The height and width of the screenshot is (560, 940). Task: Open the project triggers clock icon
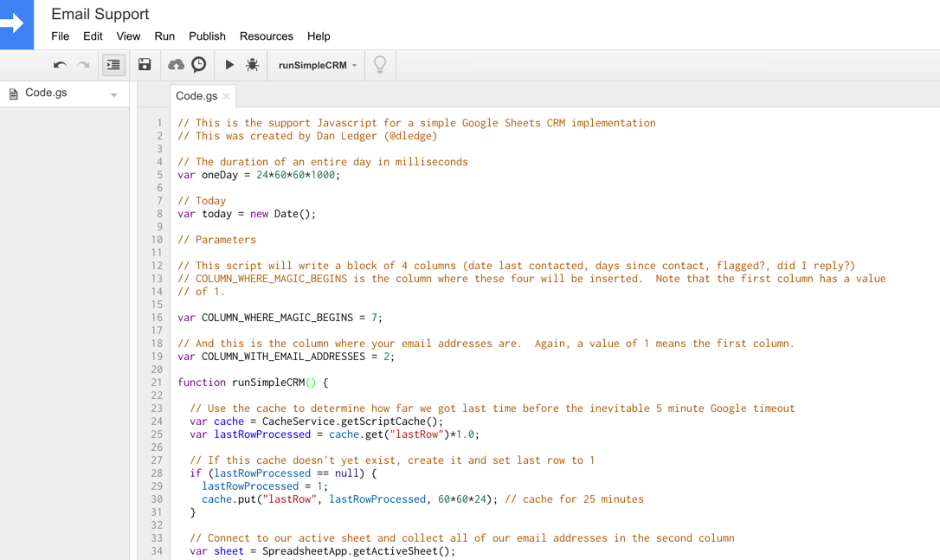[199, 64]
